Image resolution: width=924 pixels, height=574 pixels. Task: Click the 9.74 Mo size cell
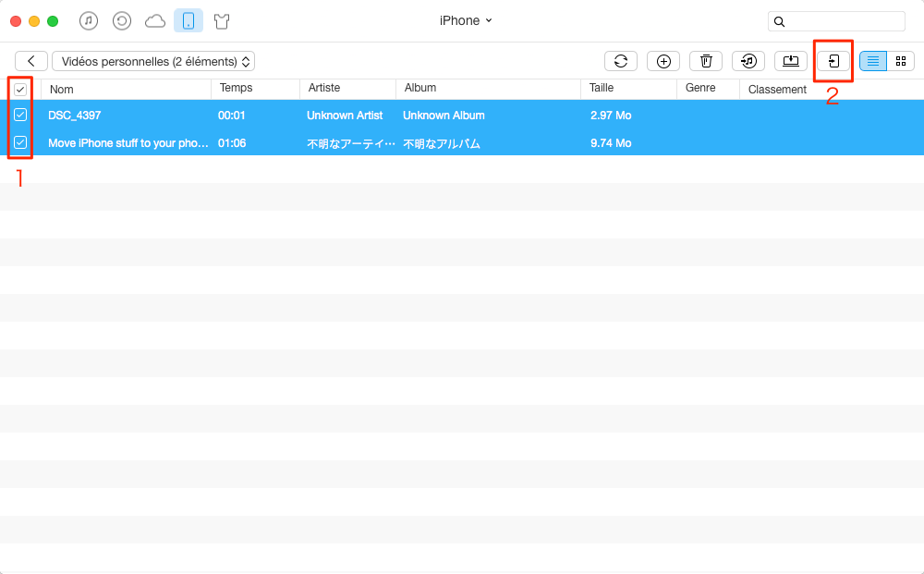pyautogui.click(x=611, y=143)
